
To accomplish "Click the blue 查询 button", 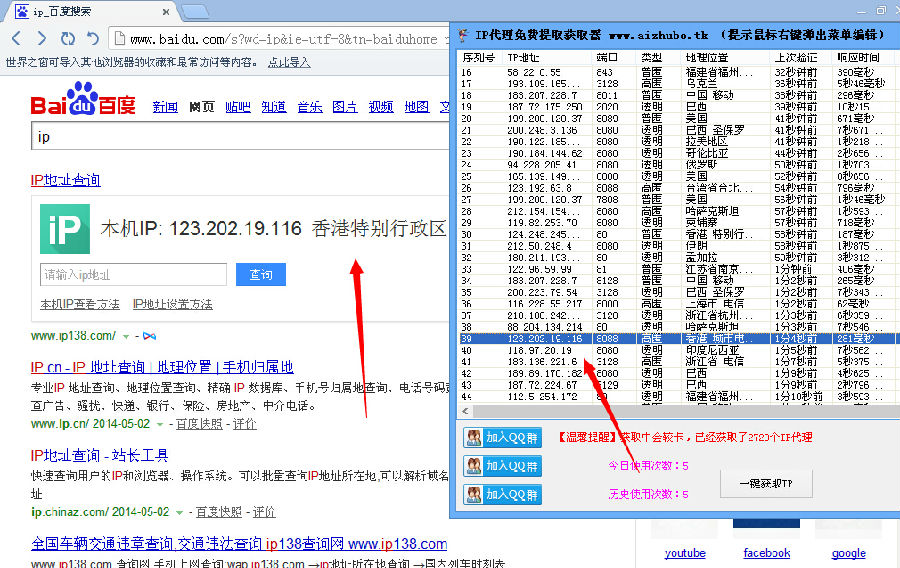I will [261, 274].
